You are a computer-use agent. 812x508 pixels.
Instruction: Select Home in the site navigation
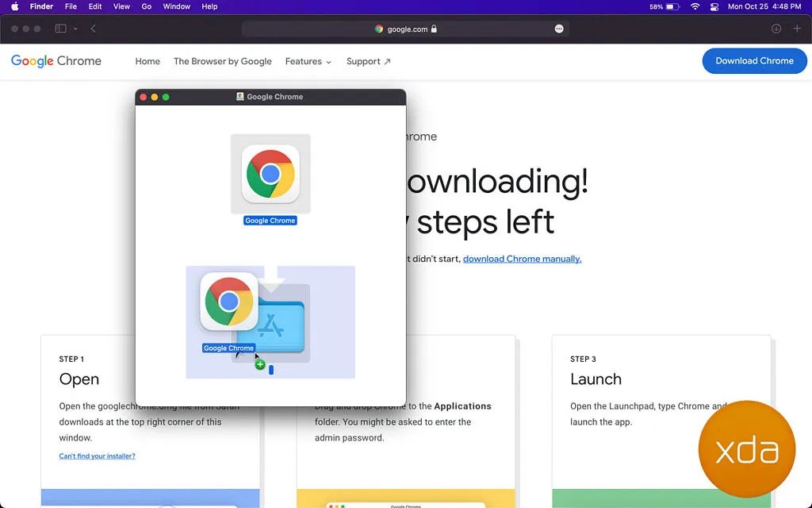147,61
